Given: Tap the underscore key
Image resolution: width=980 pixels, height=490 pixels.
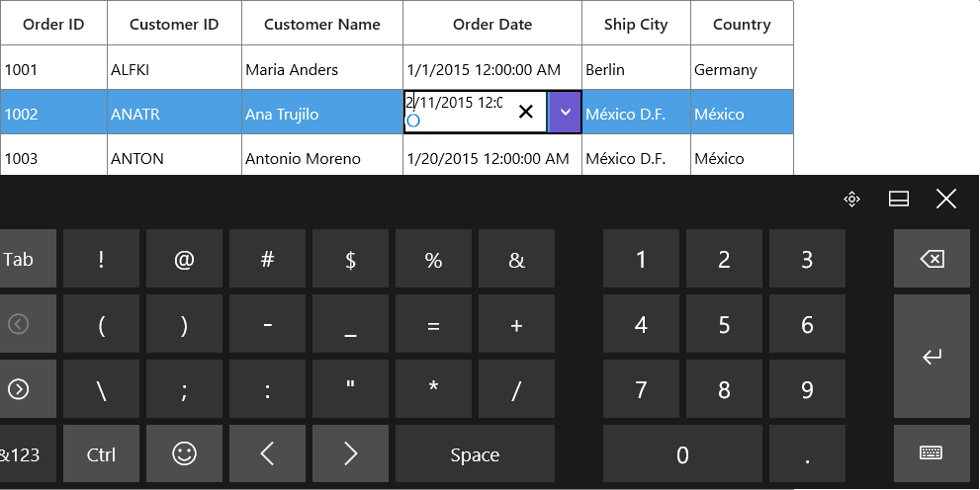Looking at the screenshot, I should (351, 324).
